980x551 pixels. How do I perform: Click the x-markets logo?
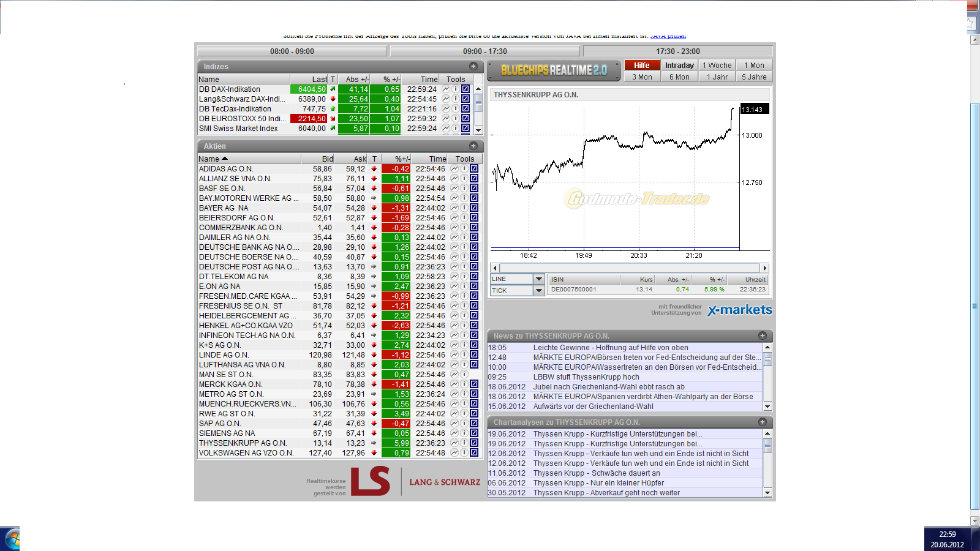pos(740,310)
